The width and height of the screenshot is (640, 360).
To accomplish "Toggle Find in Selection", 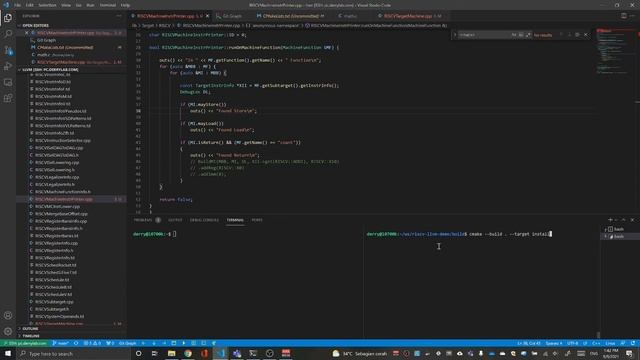I will (577, 35).
